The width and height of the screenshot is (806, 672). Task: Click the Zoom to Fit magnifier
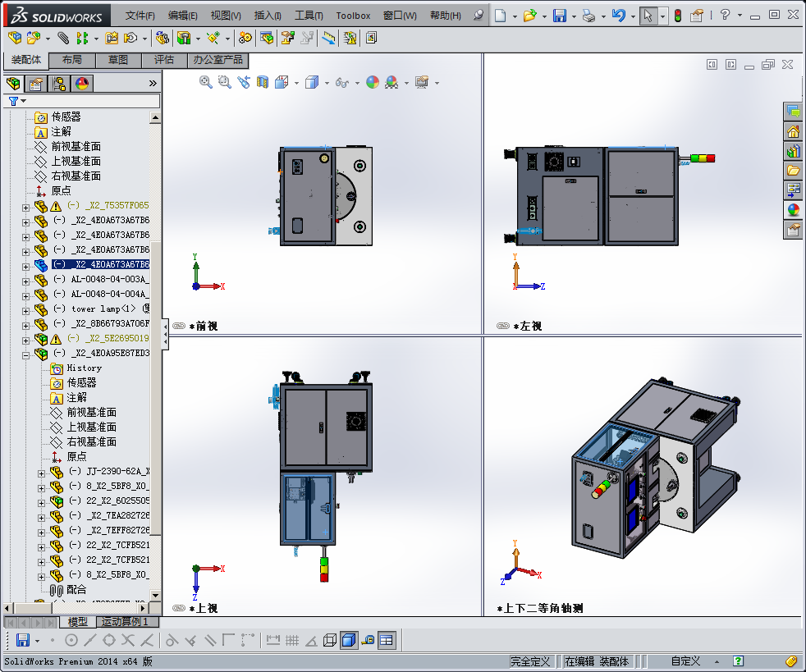click(206, 82)
